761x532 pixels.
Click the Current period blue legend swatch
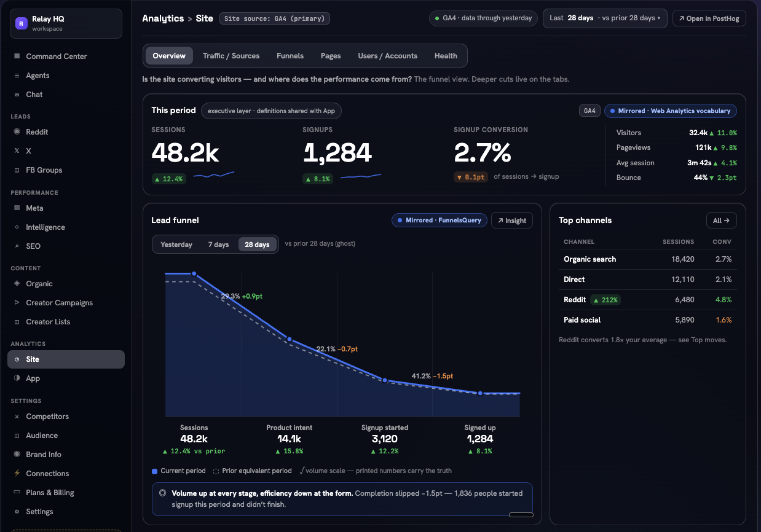(155, 471)
